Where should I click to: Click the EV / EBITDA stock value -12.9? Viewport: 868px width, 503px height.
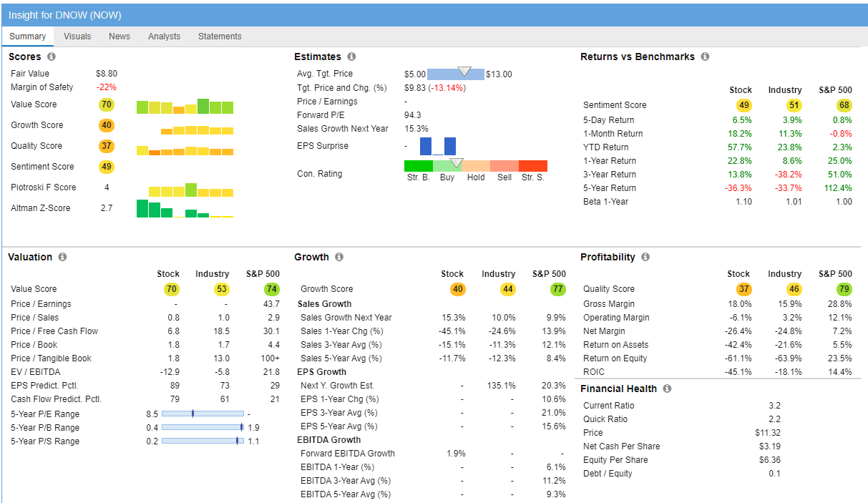tap(169, 372)
